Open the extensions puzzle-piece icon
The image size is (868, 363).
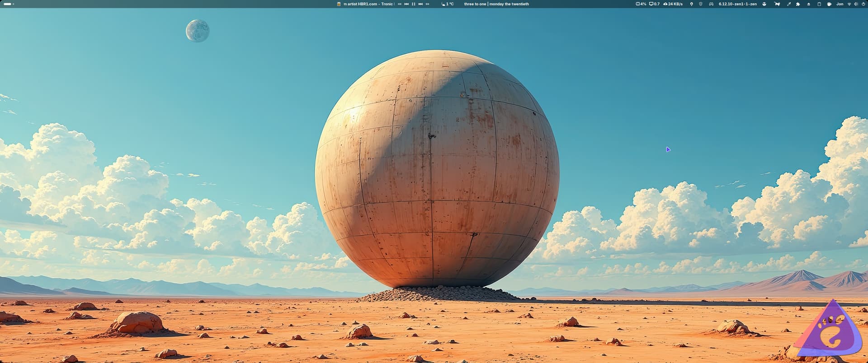[798, 4]
